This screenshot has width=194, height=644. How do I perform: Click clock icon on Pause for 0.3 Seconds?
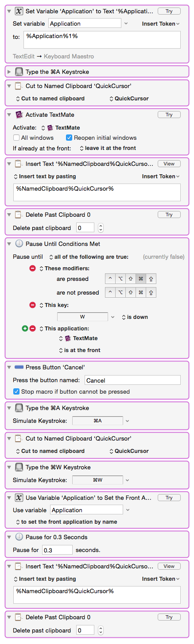click(x=19, y=537)
